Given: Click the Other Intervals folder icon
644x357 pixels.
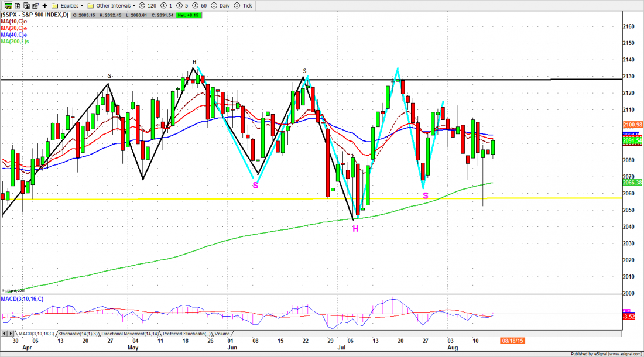Looking at the screenshot, I should point(91,5).
